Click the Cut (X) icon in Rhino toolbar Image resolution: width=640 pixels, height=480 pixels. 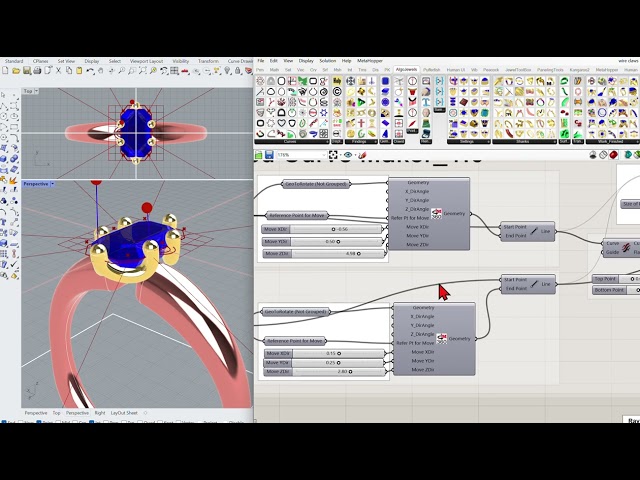(x=58, y=71)
